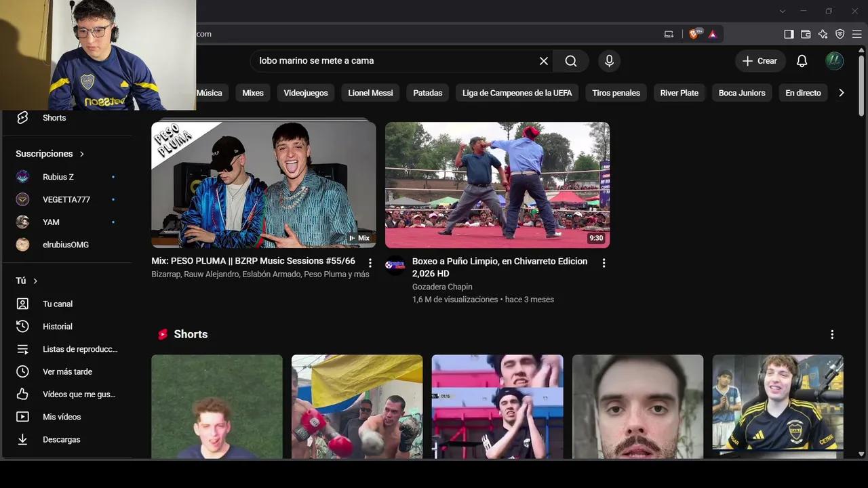Click the Brave VPN shield icon

840,34
